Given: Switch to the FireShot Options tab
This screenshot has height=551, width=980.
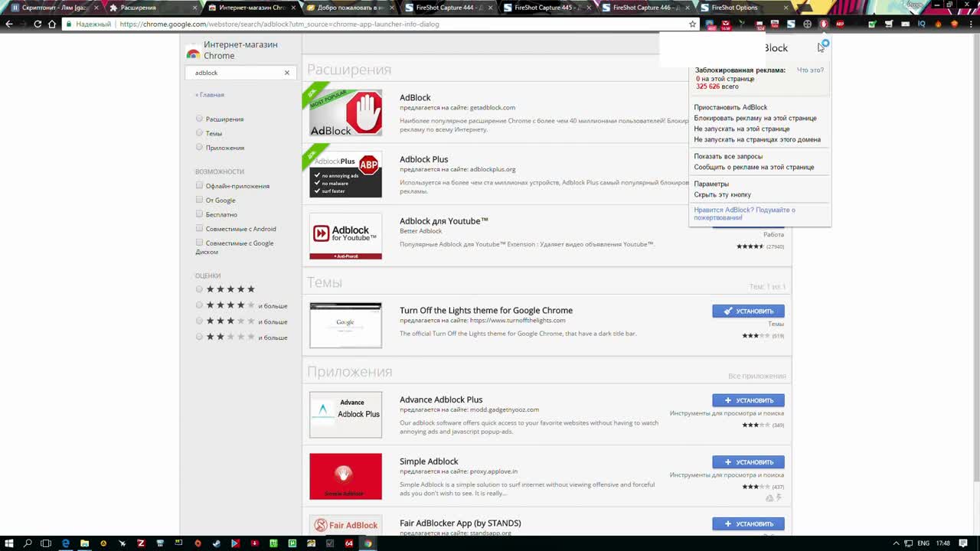Looking at the screenshot, I should coord(743,8).
